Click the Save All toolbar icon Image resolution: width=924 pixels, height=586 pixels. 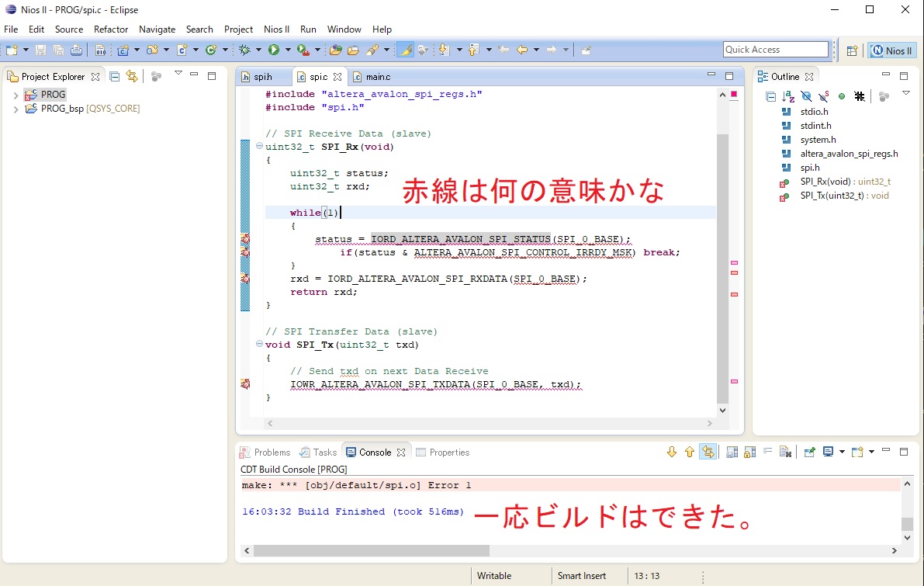point(58,50)
